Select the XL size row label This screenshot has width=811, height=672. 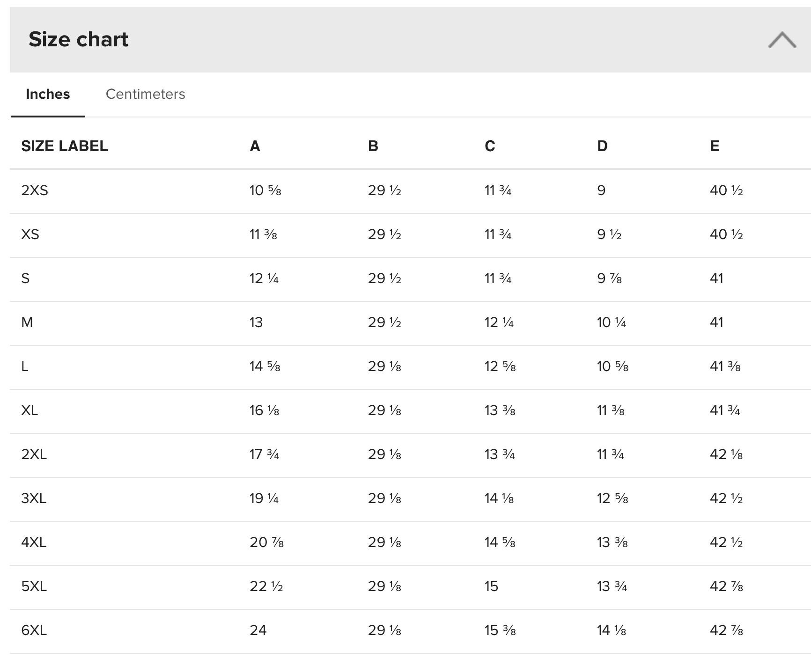point(29,410)
